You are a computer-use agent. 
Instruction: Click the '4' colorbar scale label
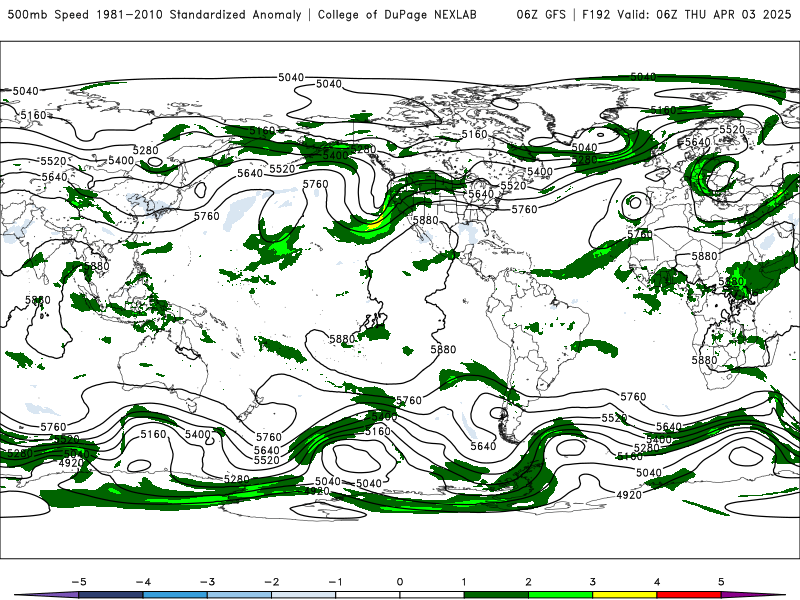coord(657,582)
